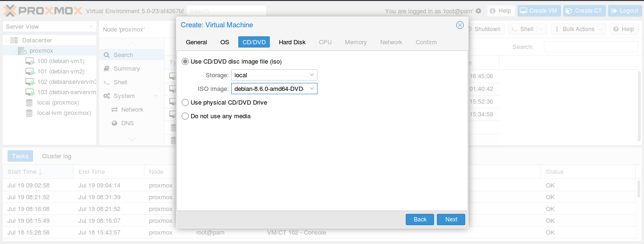The width and height of the screenshot is (644, 244).
Task: Select 'Use CD/DVD disc image file (iso)' radio
Action: (185, 61)
